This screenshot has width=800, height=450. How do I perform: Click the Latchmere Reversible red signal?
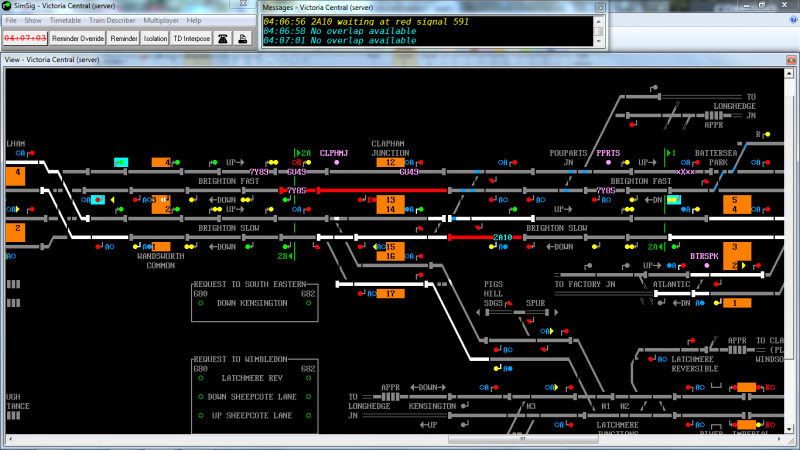651,359
